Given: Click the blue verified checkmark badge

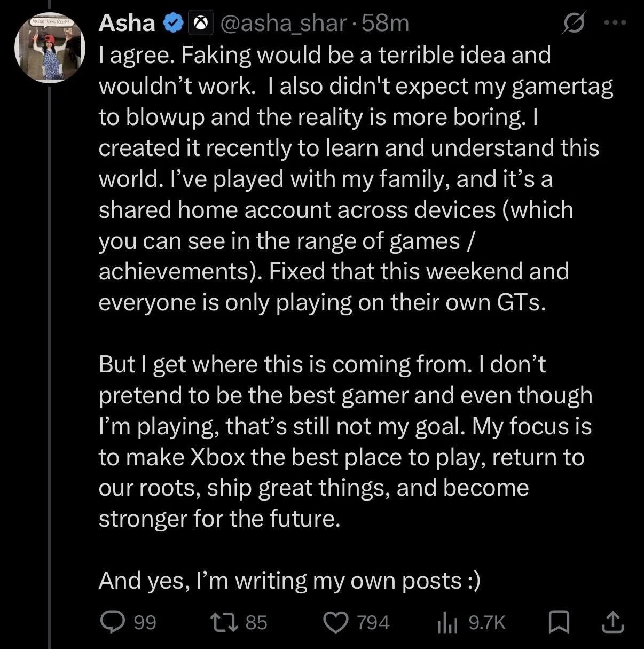Looking at the screenshot, I should [x=174, y=24].
